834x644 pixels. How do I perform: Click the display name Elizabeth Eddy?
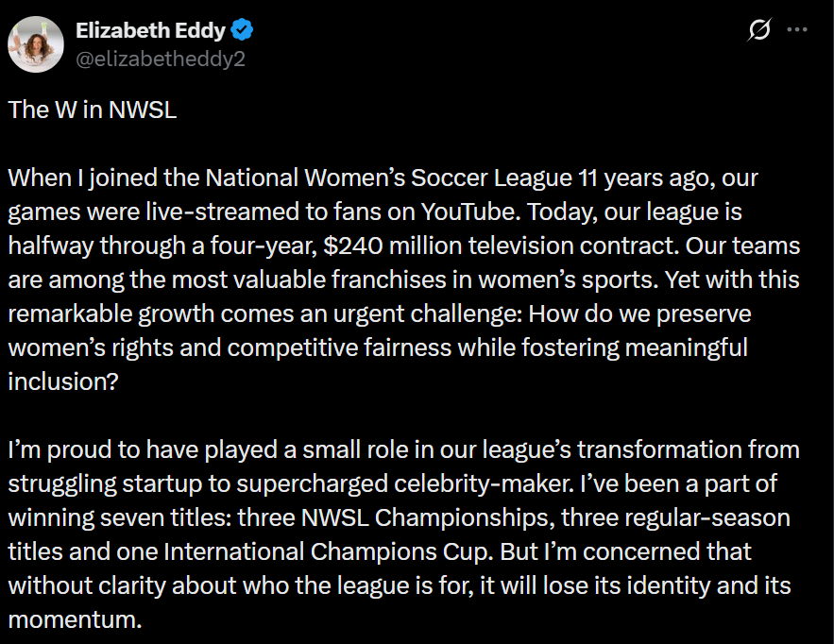tap(150, 30)
